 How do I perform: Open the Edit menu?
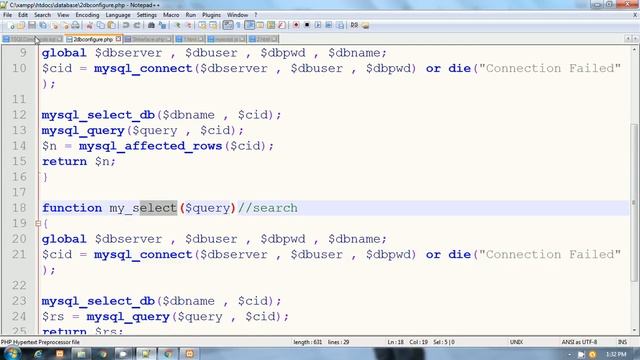[x=23, y=15]
